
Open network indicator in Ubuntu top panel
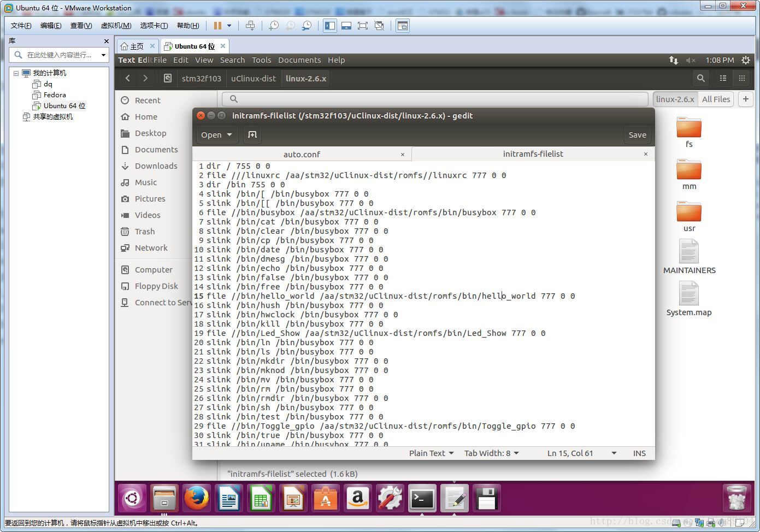[674, 60]
